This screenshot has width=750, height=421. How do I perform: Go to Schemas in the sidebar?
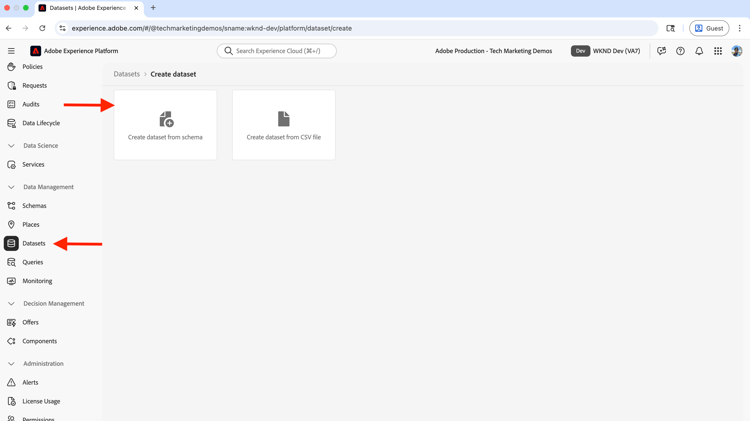click(x=34, y=206)
